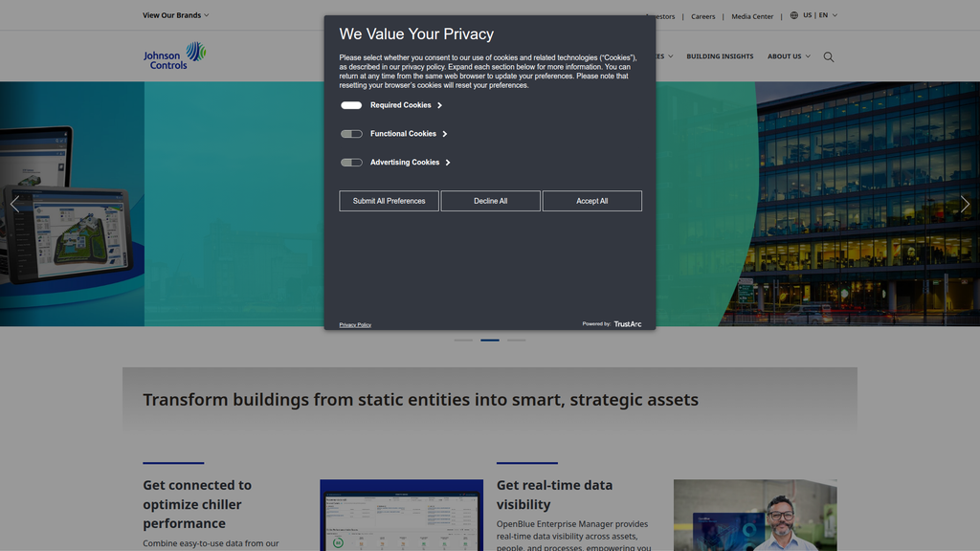
Task: Click the Johnson Controls logo
Action: click(175, 55)
